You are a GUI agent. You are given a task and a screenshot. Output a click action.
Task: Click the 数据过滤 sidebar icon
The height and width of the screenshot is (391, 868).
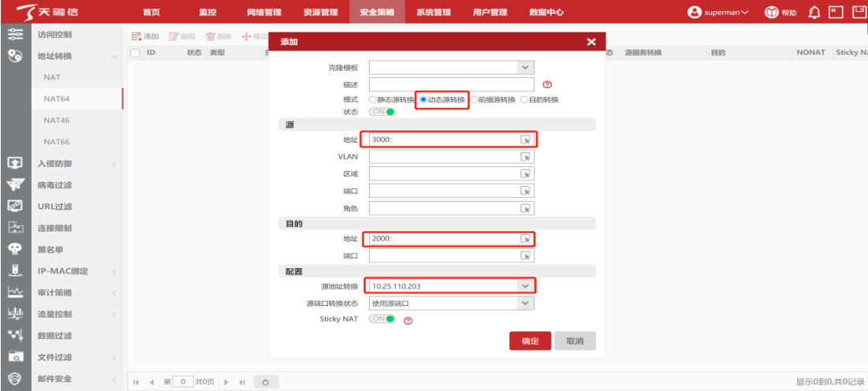[16, 336]
